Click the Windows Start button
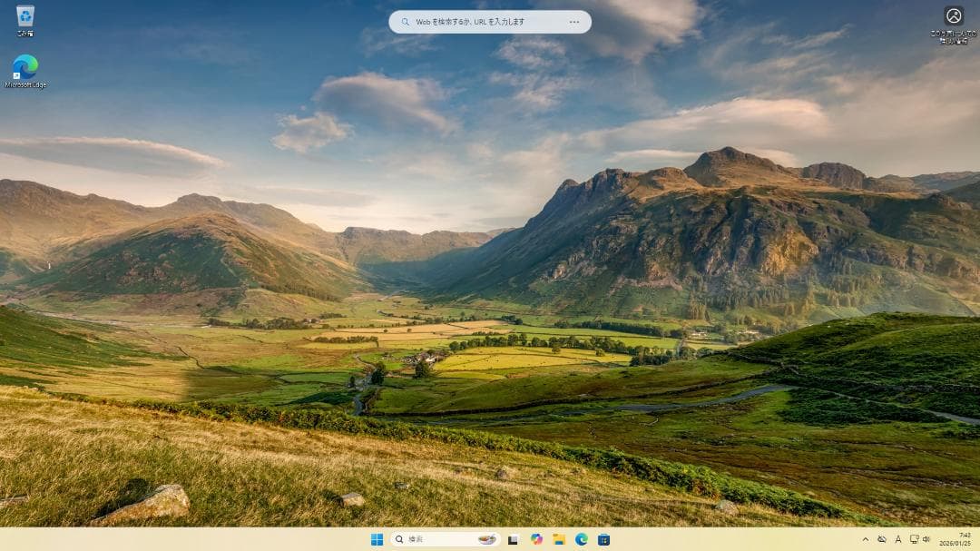Image resolution: width=980 pixels, height=551 pixels. coord(377,538)
